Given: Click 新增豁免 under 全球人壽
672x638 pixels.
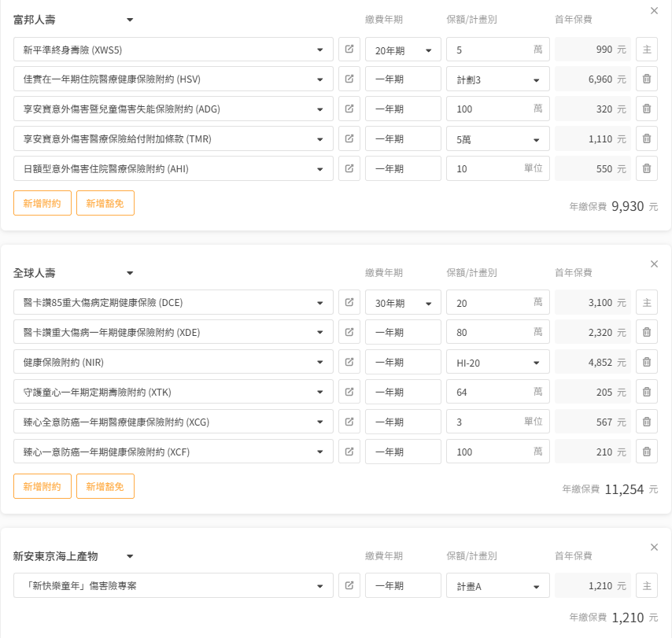Looking at the screenshot, I should [105, 486].
